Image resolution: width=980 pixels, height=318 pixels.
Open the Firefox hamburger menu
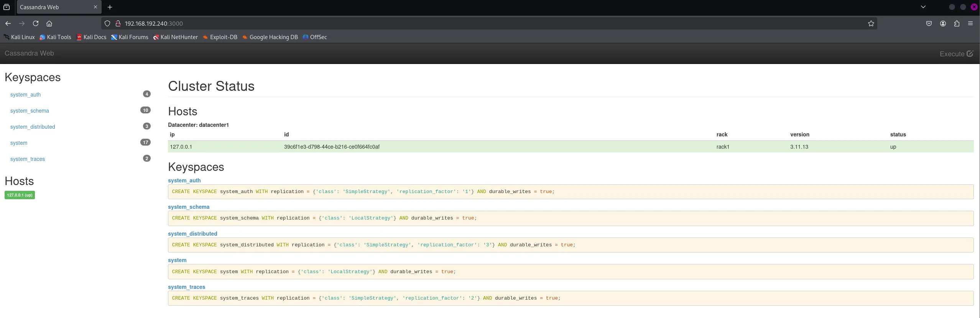pos(970,23)
